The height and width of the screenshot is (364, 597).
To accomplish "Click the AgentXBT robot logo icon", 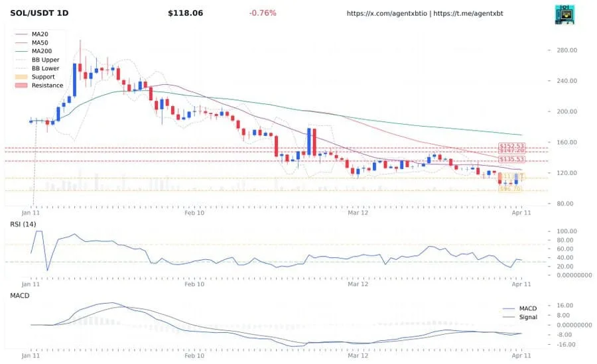I will [x=564, y=15].
